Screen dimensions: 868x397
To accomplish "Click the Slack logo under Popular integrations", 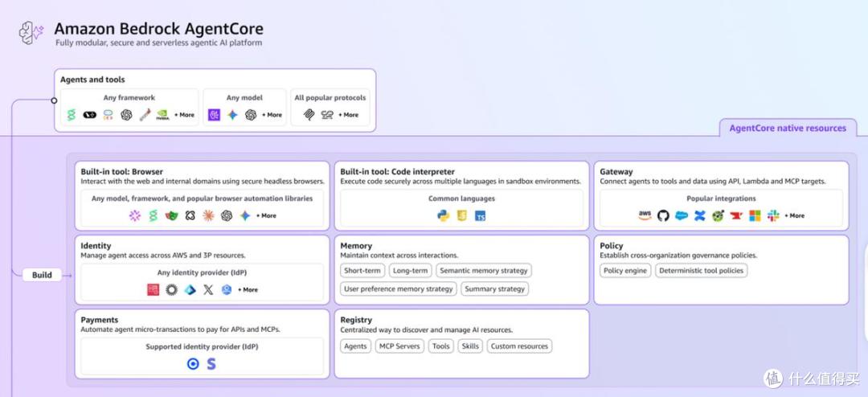I will click(x=773, y=215).
